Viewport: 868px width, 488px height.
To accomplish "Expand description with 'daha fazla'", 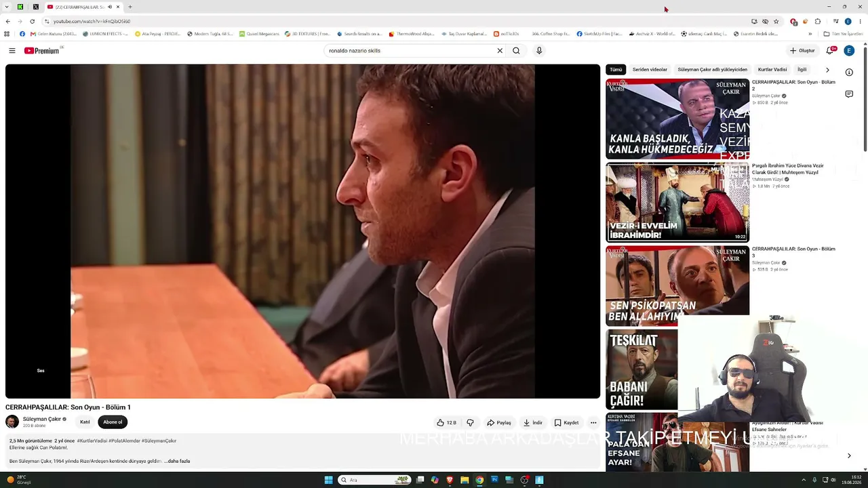I will (177, 461).
